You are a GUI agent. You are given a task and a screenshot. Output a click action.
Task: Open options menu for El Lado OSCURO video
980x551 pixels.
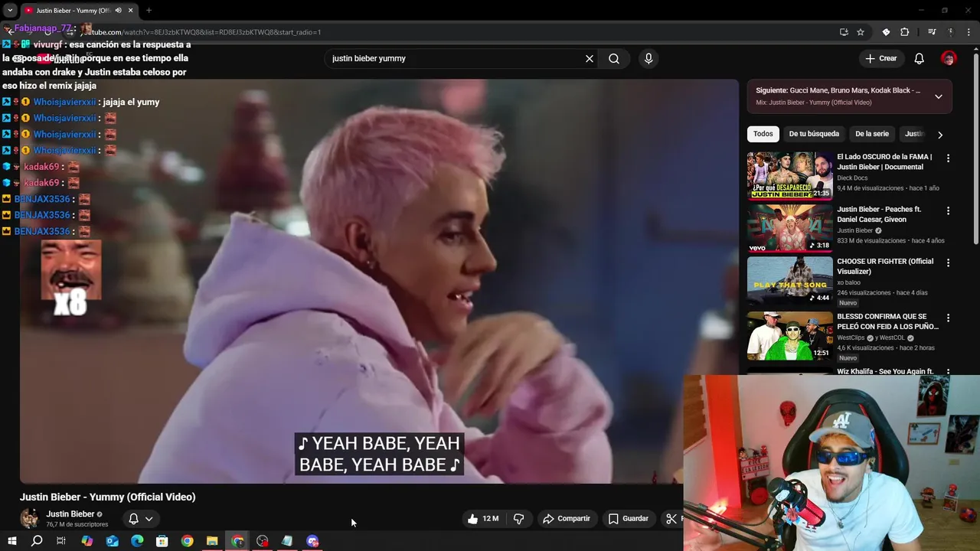pos(948,158)
